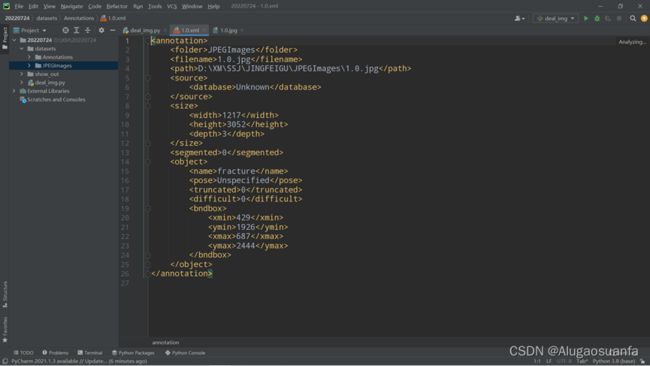Screen dimensions: 650x366
Task: Click the collapse all icon in Project panel
Action: [x=87, y=30]
